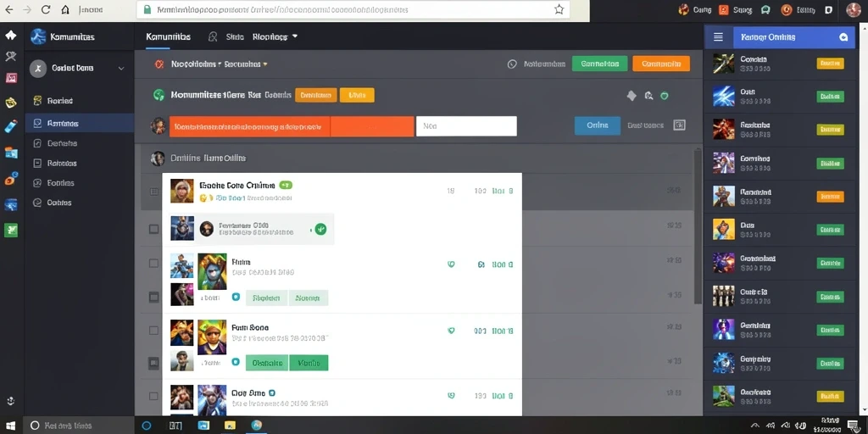The height and width of the screenshot is (434, 868).
Task: Click the white input field right of the orange bar
Action: click(466, 126)
